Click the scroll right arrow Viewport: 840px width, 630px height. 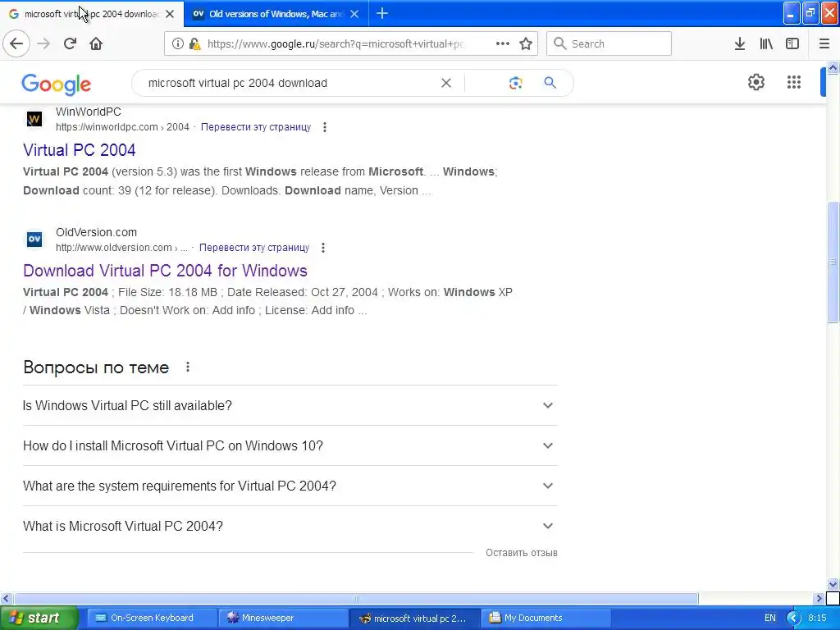pyautogui.click(x=819, y=598)
